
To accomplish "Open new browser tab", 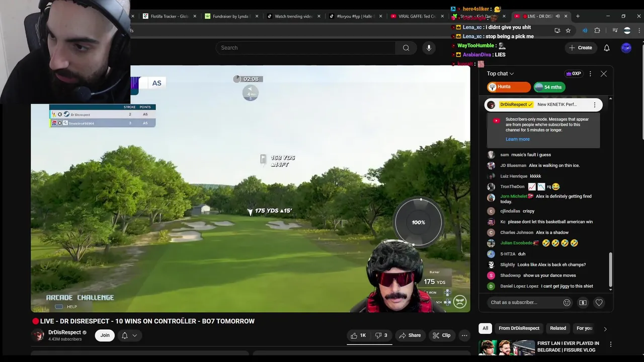I will pos(578,16).
